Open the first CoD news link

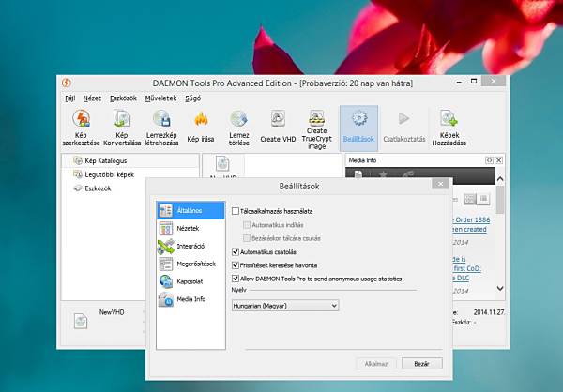(466, 268)
